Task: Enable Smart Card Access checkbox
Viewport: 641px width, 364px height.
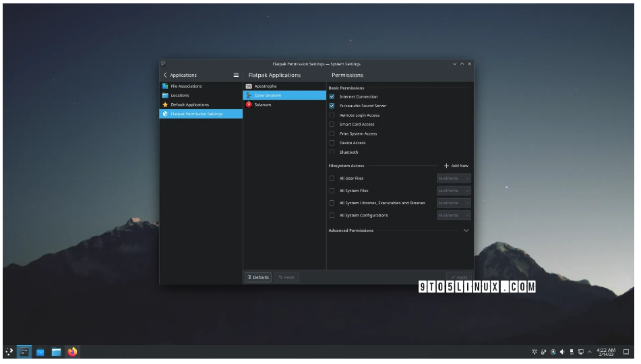Action: click(332, 124)
